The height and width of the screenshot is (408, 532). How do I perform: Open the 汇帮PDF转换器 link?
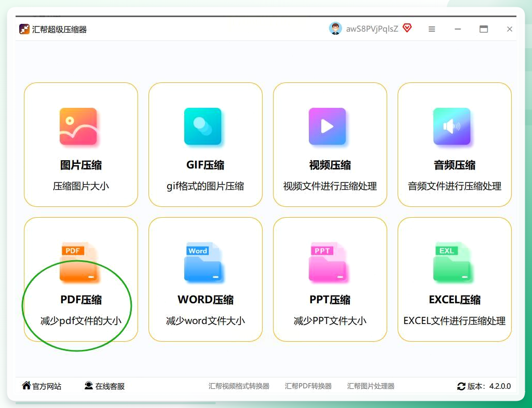coord(308,386)
